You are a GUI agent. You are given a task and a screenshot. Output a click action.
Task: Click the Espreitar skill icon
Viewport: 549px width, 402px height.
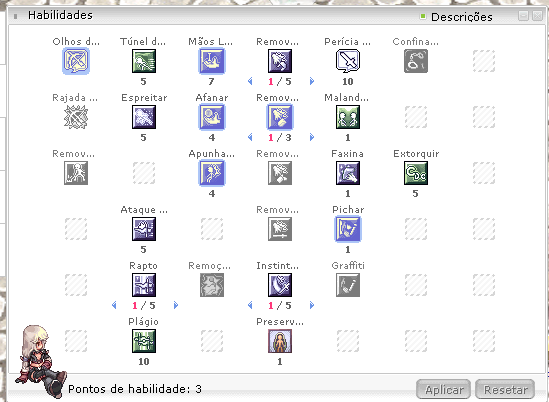click(x=144, y=117)
